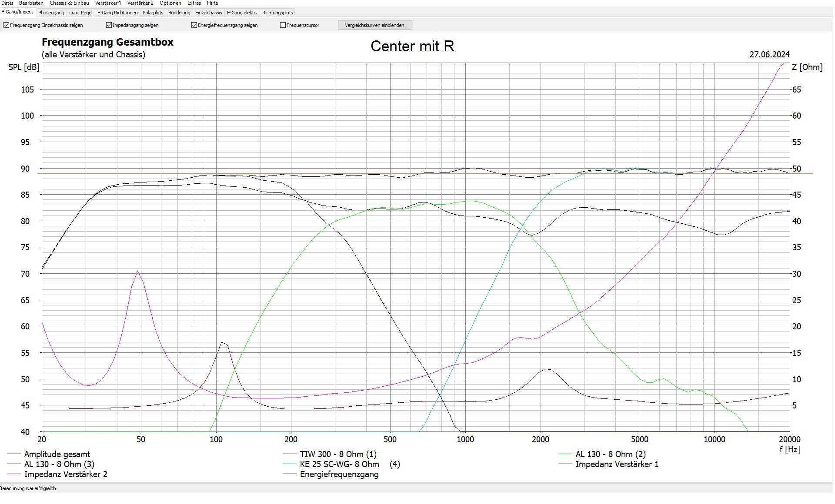Open the Optionen menu
Screen dimensions: 835x504
(x=170, y=3)
